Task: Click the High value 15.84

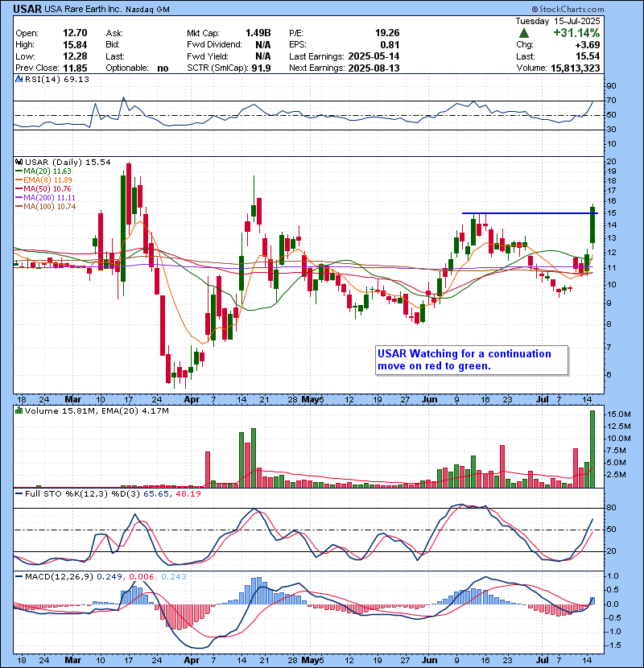Action: click(x=75, y=45)
